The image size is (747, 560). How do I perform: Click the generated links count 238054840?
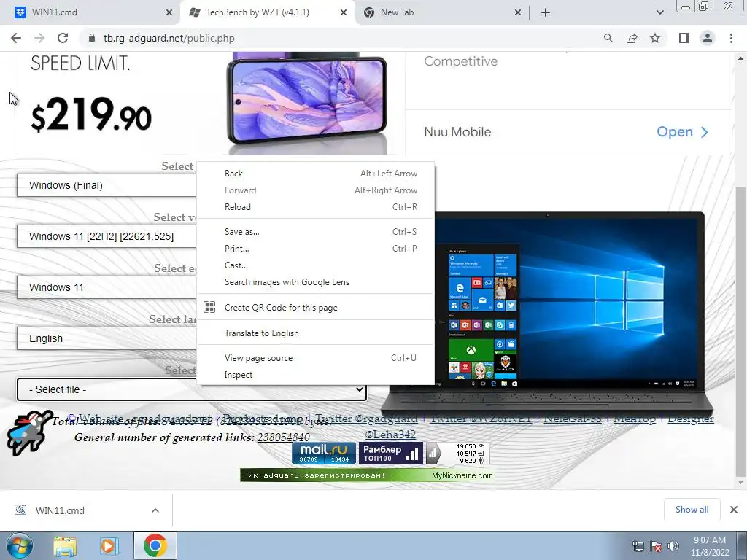coord(284,437)
